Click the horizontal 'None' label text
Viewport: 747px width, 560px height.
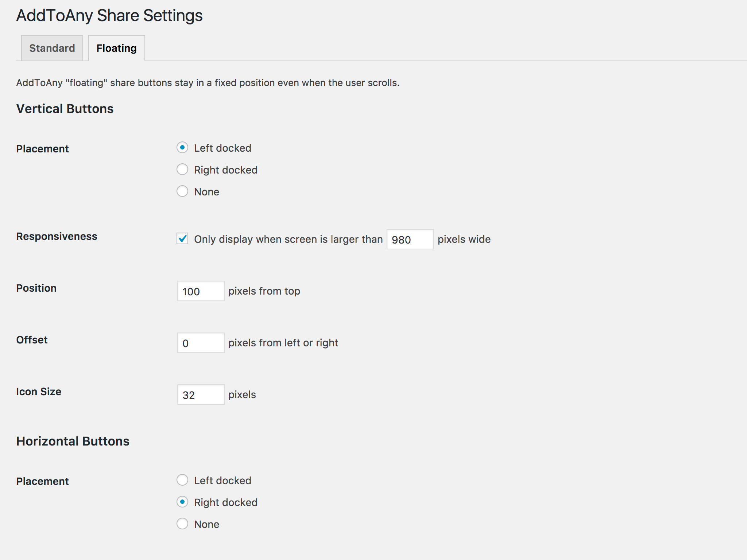tap(206, 524)
